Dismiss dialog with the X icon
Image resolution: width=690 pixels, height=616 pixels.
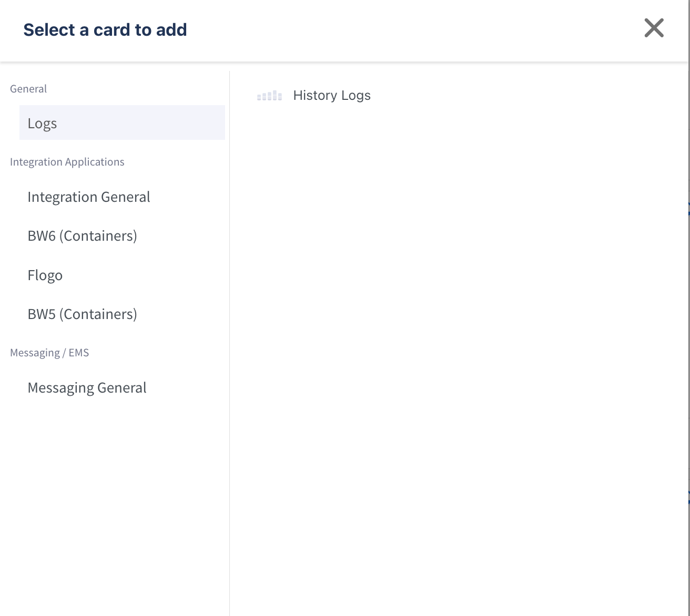coord(654,28)
